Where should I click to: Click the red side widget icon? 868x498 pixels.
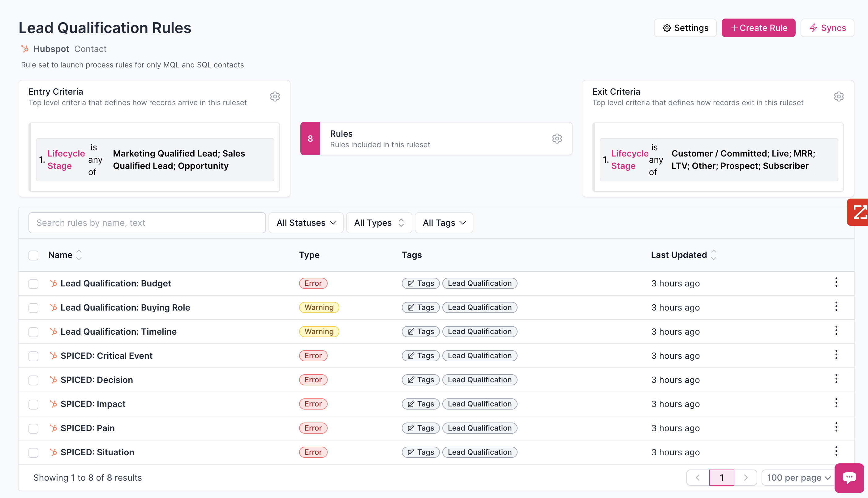858,212
